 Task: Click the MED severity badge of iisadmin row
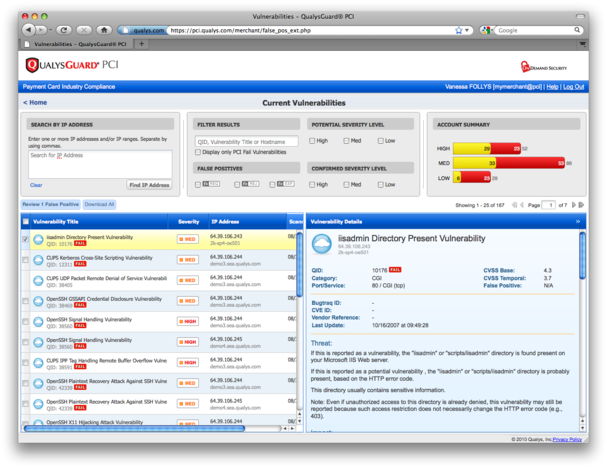(188, 239)
